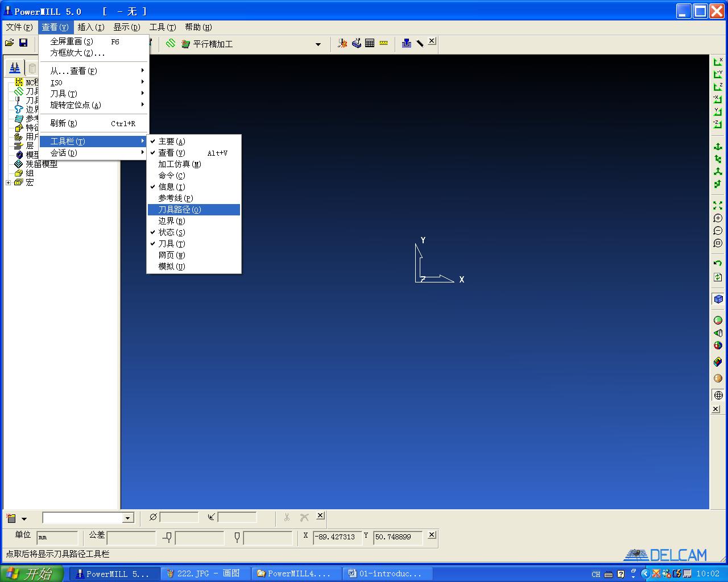Open tool name combo box dropdown
Viewport: 728px width, 582px height.
pos(128,518)
